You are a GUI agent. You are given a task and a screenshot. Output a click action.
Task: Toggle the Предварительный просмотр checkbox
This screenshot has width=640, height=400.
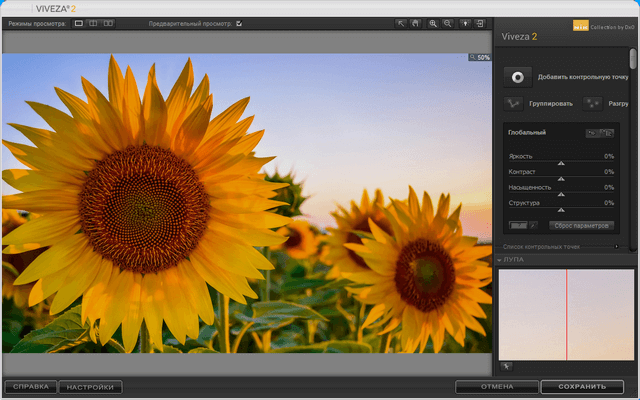click(239, 23)
